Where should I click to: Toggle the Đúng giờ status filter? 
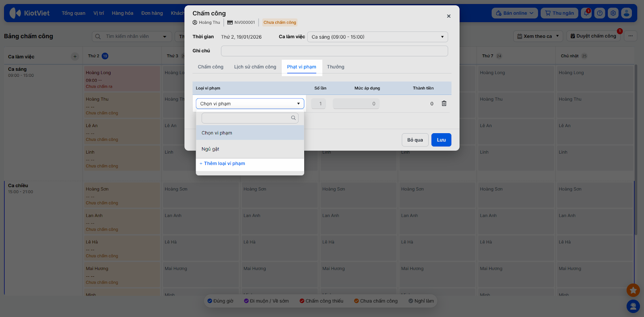(x=220, y=301)
